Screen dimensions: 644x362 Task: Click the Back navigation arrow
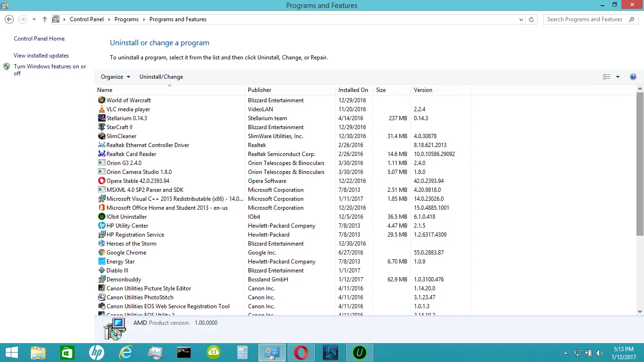[x=9, y=19]
